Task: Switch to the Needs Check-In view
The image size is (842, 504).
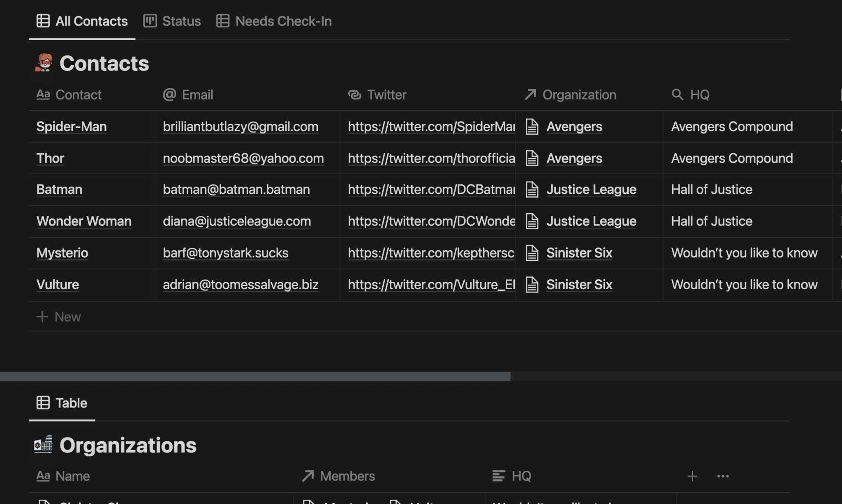Action: pos(283,21)
